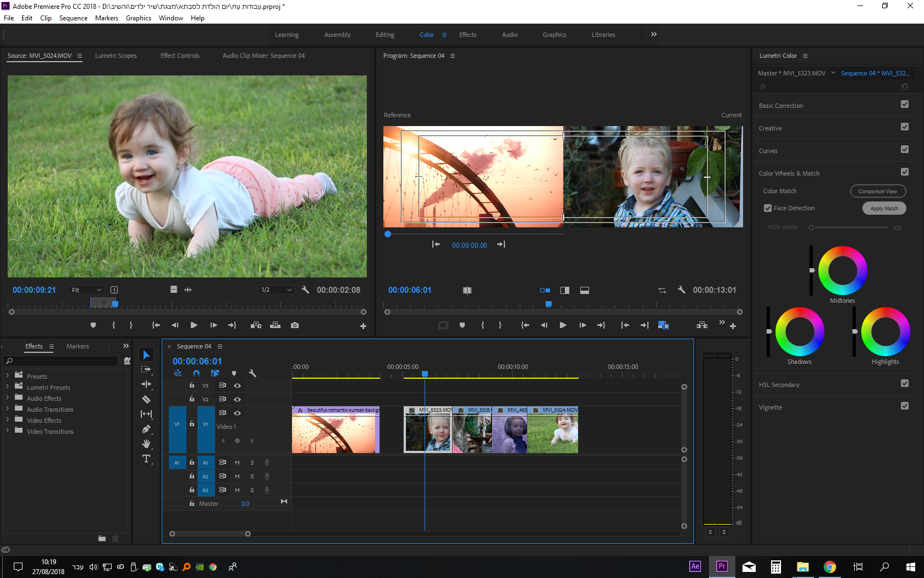Select the Type tool
The width and height of the screenshot is (924, 578).
pyautogui.click(x=146, y=459)
